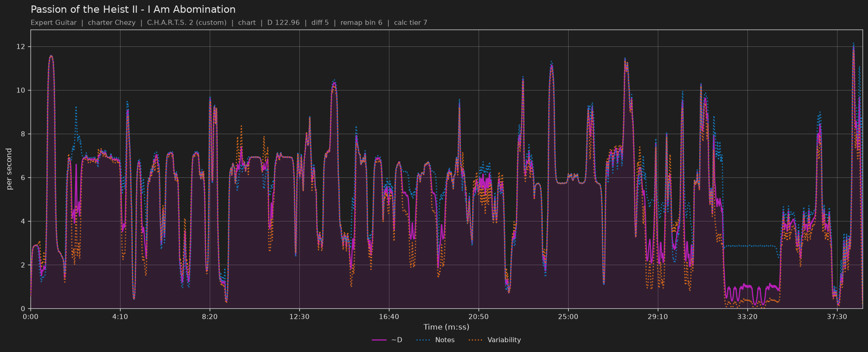The width and height of the screenshot is (868, 352).
Task: Click the "8" y-axis tick label
Action: [23, 134]
